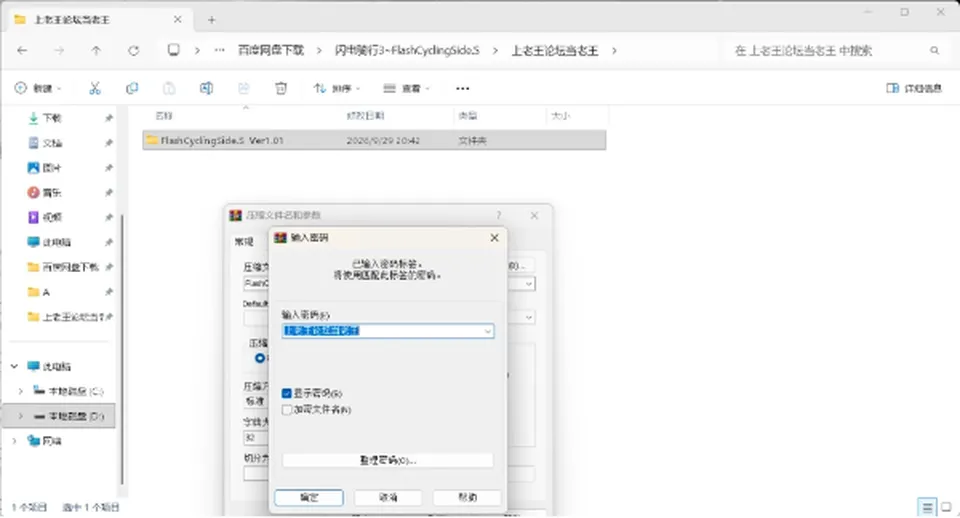The height and width of the screenshot is (518, 960).
Task: Sort by 类型 Type column header
Action: tap(468, 116)
